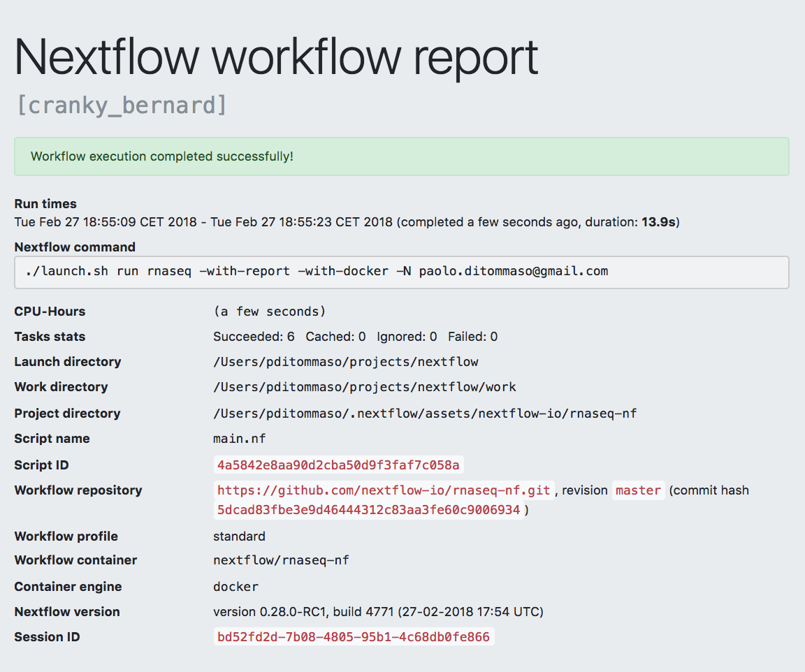Click the 13.9s duration value

pyautogui.click(x=658, y=221)
